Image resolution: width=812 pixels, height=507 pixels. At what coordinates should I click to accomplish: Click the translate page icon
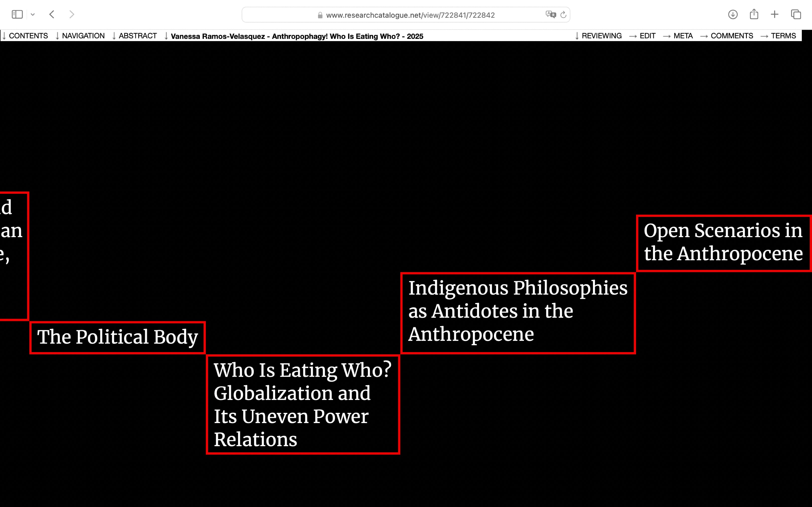click(x=550, y=15)
